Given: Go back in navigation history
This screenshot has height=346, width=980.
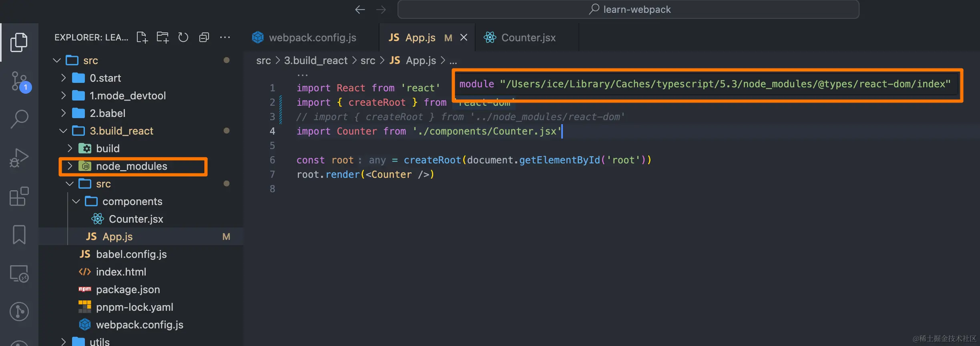Looking at the screenshot, I should point(360,10).
